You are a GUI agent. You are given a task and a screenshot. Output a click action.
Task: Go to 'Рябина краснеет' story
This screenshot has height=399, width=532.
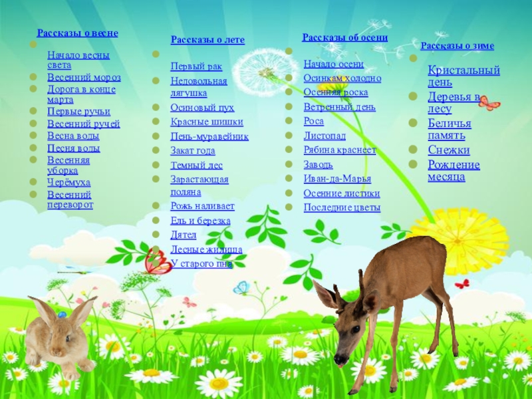point(340,150)
